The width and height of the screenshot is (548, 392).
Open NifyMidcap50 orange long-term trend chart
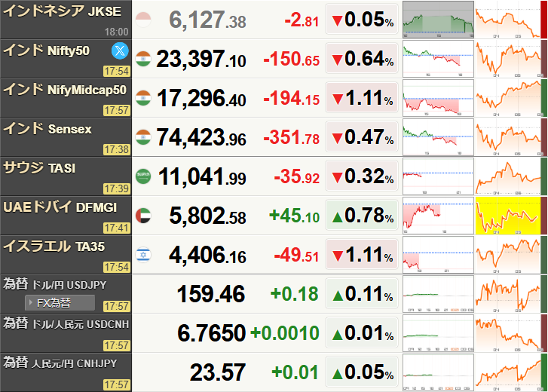pos(508,98)
